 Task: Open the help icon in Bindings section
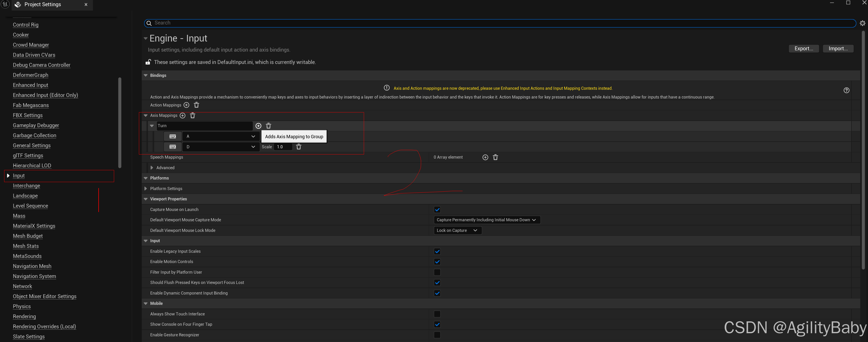point(846,90)
